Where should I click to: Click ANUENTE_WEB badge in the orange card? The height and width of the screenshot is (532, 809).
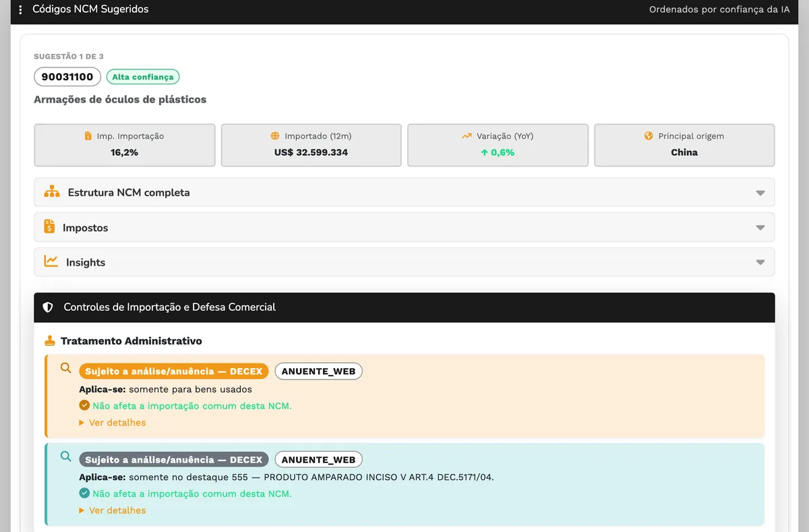pyautogui.click(x=318, y=371)
